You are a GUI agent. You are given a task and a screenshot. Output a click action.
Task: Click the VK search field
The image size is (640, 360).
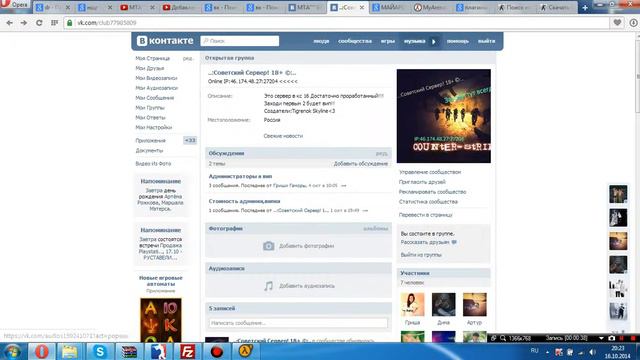coord(240,41)
